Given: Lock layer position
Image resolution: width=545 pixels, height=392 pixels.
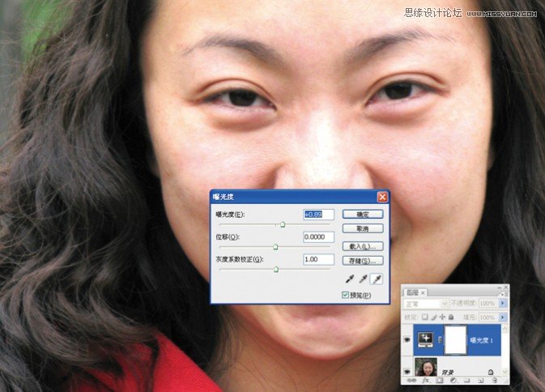Looking at the screenshot, I should coord(442,317).
